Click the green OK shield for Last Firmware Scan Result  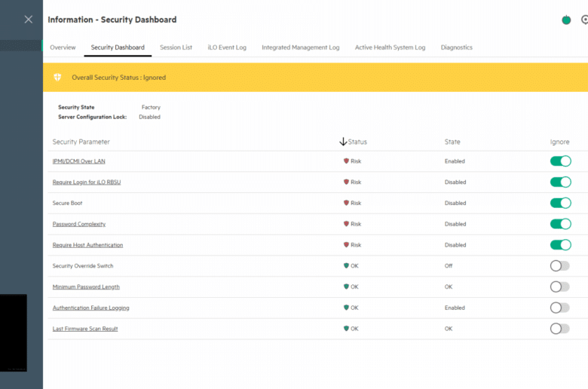click(x=346, y=329)
